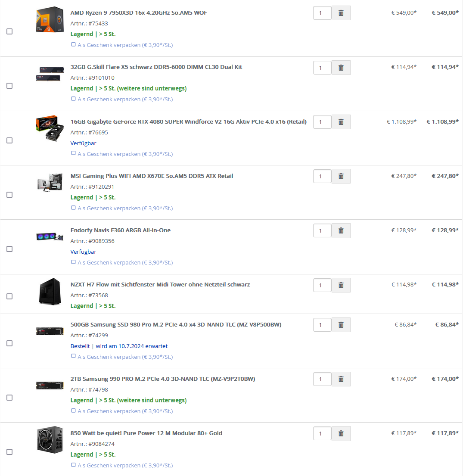This screenshot has width=463, height=476.
Task: Click the MSI Gaming Plus quantity field
Action: (322, 176)
